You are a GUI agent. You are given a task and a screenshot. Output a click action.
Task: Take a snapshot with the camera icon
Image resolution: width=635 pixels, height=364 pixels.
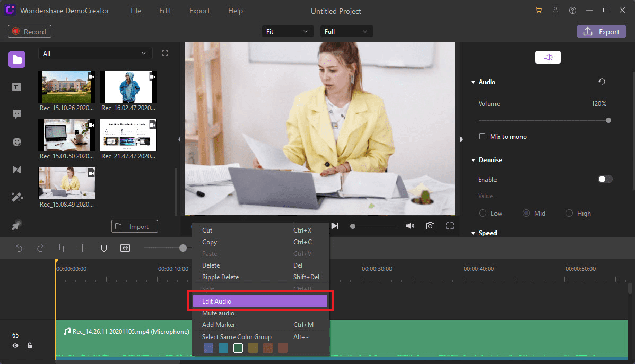[x=430, y=226]
